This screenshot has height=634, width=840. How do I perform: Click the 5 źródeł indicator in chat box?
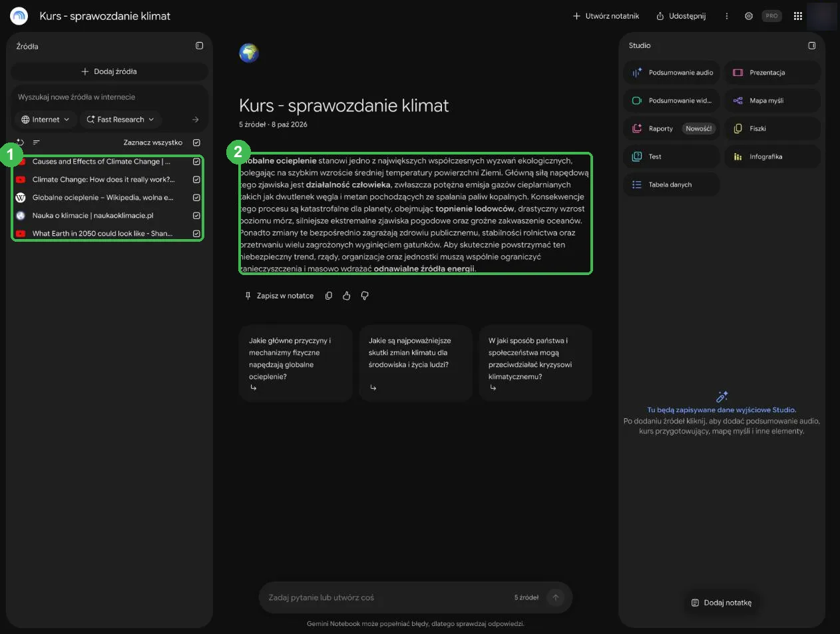[526, 597]
